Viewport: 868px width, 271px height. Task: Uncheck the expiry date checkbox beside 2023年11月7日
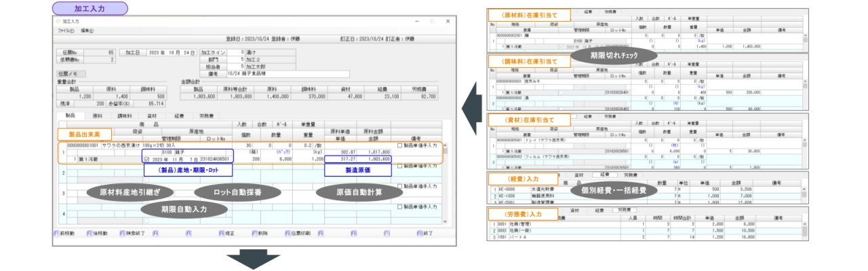click(x=147, y=160)
